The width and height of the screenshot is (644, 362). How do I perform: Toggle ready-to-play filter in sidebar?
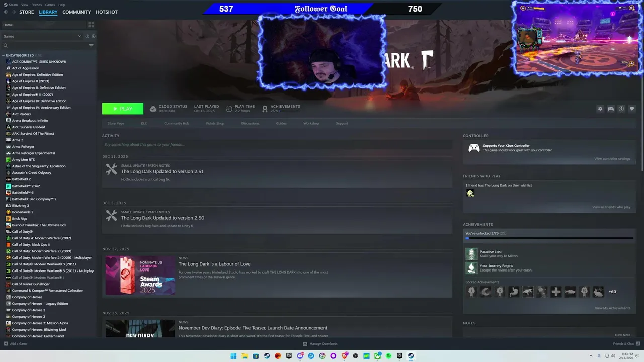tap(93, 36)
